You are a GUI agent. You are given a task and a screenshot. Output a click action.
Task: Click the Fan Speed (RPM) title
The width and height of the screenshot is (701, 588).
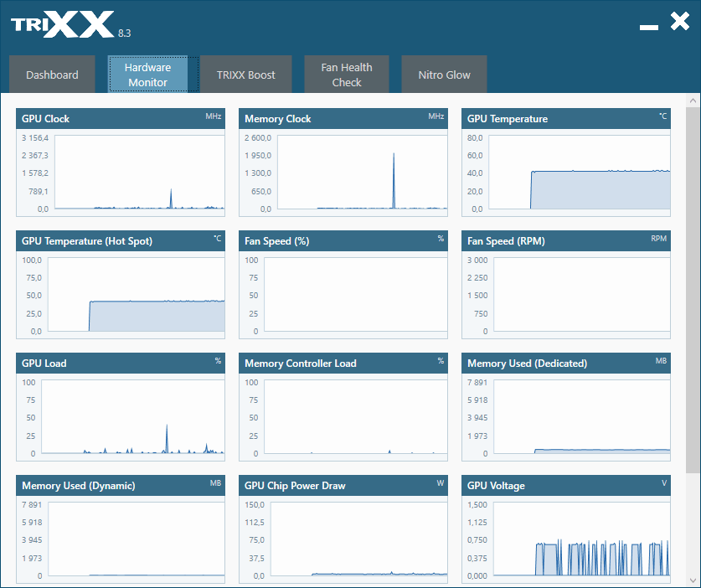506,241
